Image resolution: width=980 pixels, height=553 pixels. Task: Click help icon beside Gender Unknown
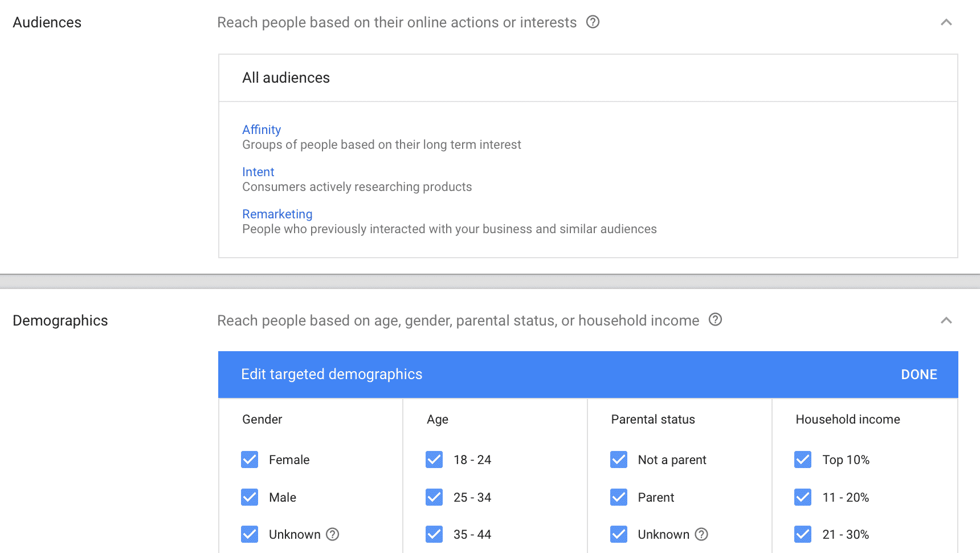click(332, 534)
